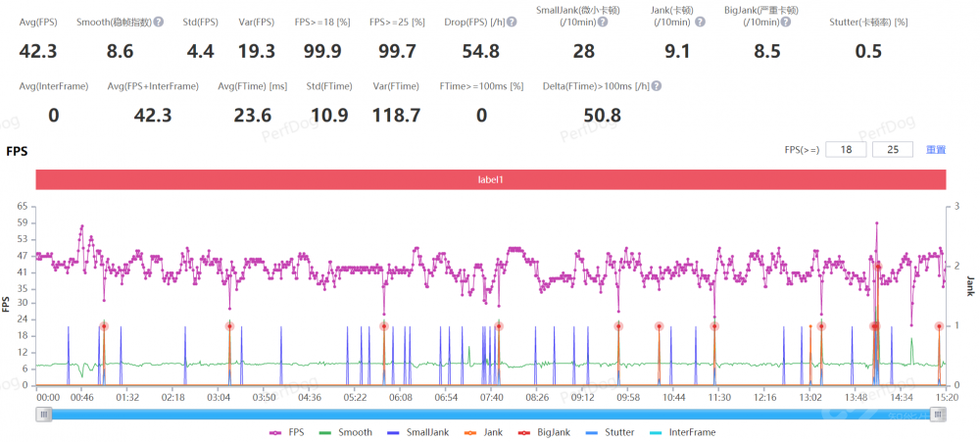Click the 00:46 time axis label

(82, 397)
